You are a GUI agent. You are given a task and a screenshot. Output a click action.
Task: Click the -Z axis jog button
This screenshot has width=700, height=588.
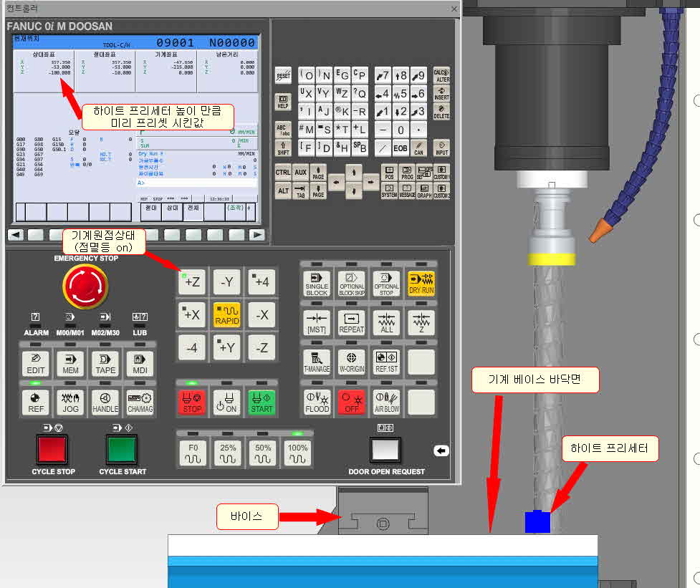(262, 347)
